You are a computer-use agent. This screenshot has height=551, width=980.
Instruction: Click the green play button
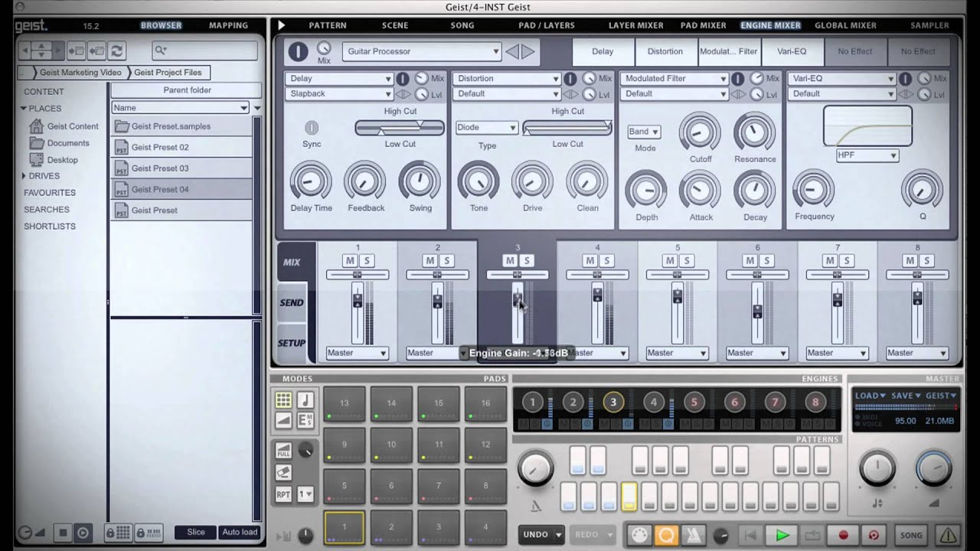(x=782, y=535)
